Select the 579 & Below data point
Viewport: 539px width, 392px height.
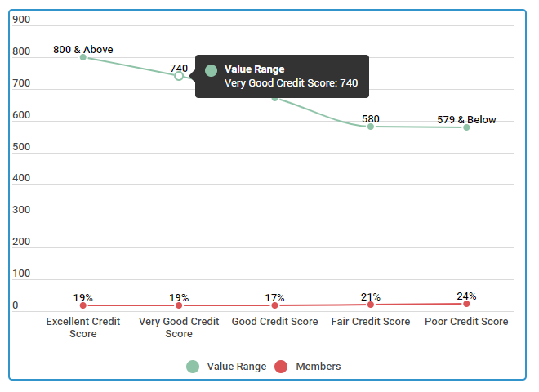(466, 127)
